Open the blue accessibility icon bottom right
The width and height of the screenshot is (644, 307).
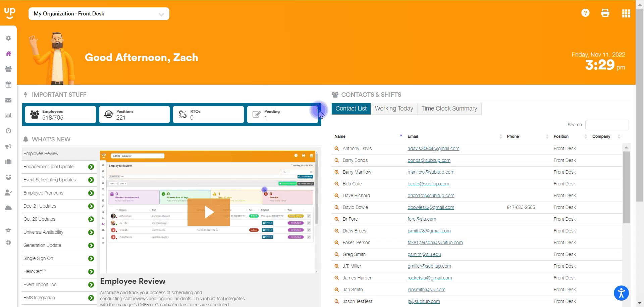click(x=621, y=293)
